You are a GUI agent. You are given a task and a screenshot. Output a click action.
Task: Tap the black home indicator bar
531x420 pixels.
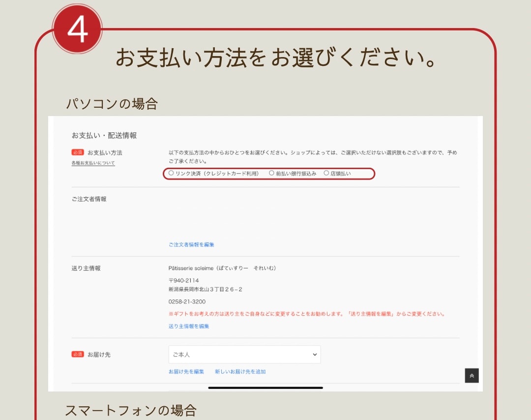coord(265,388)
